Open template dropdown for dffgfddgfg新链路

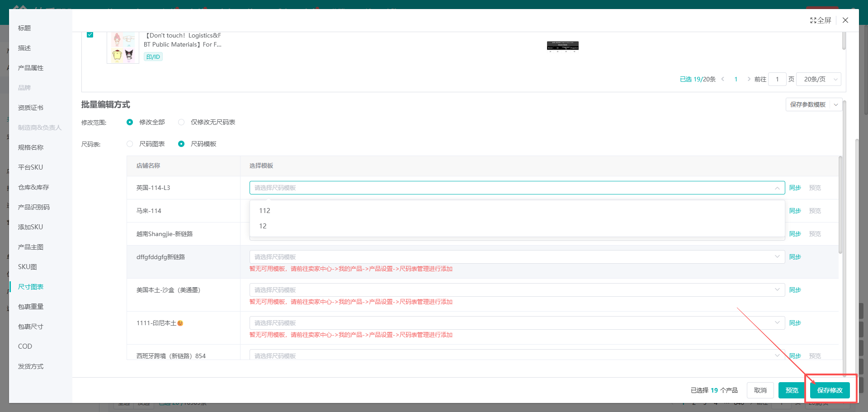click(x=516, y=257)
